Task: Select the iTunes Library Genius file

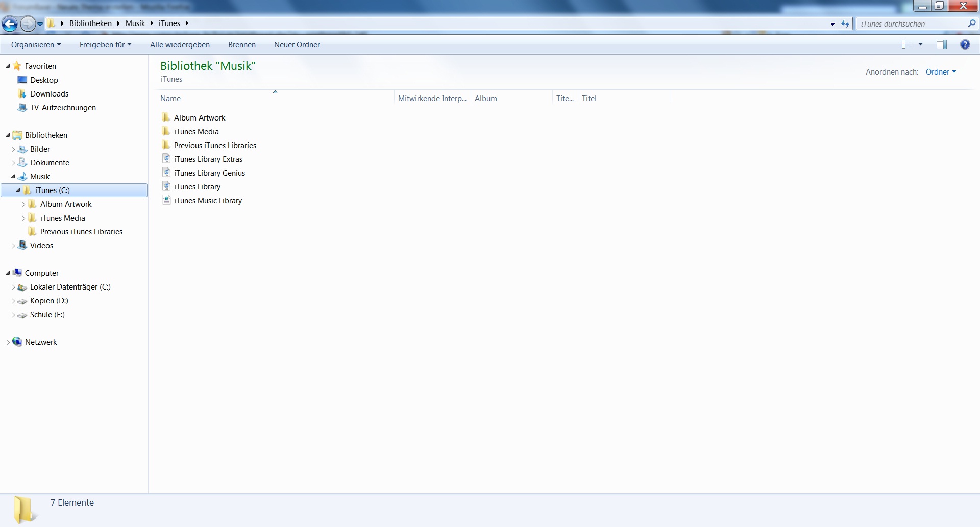Action: tap(209, 173)
